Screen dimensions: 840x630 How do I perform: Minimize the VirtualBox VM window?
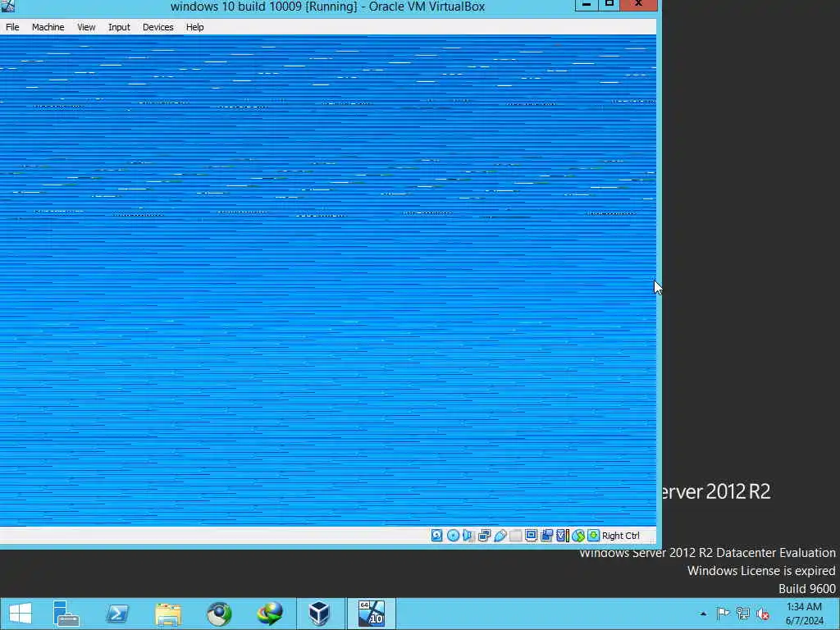pyautogui.click(x=586, y=5)
